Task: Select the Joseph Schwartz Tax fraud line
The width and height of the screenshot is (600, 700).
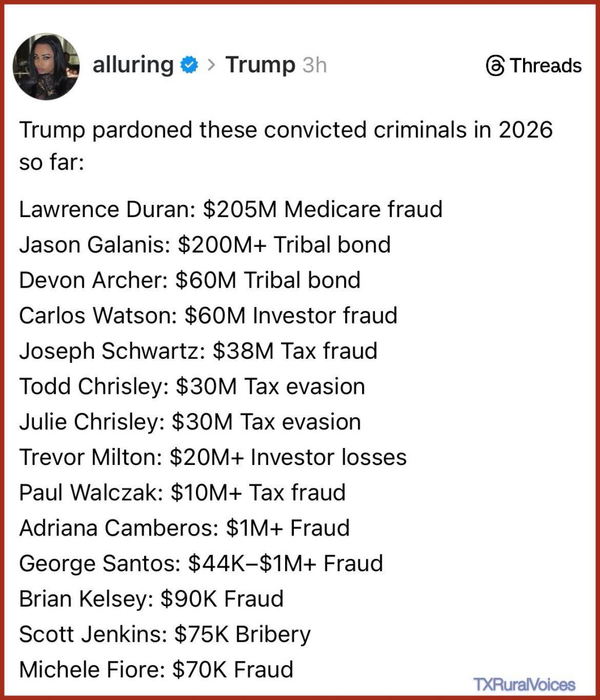Action: 198,351
